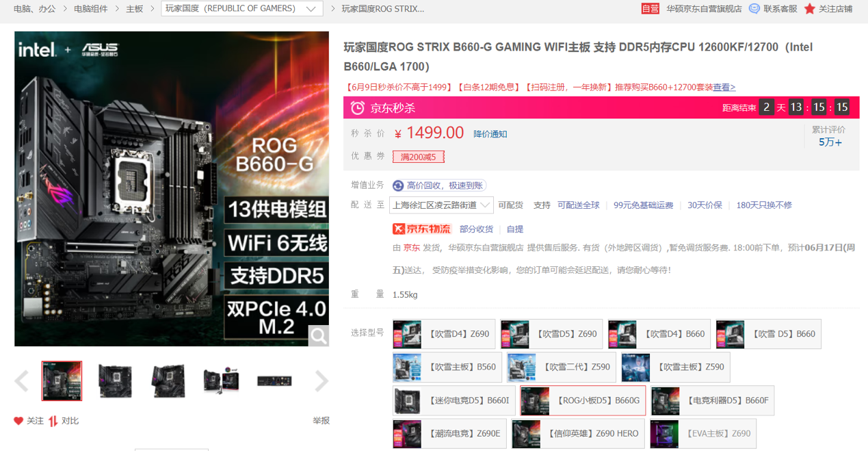
Task: Click the 京东物流 logo
Action: pos(422,229)
